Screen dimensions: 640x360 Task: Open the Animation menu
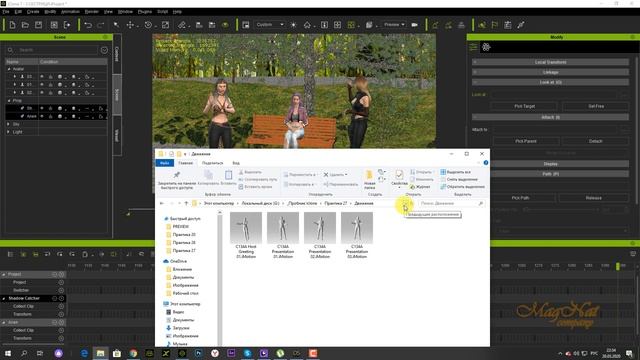tap(70, 12)
